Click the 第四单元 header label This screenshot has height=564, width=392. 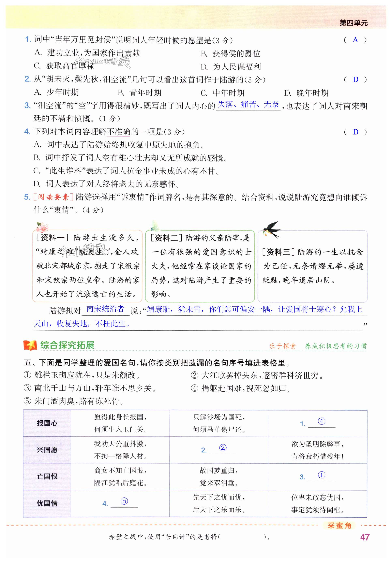tap(353, 23)
